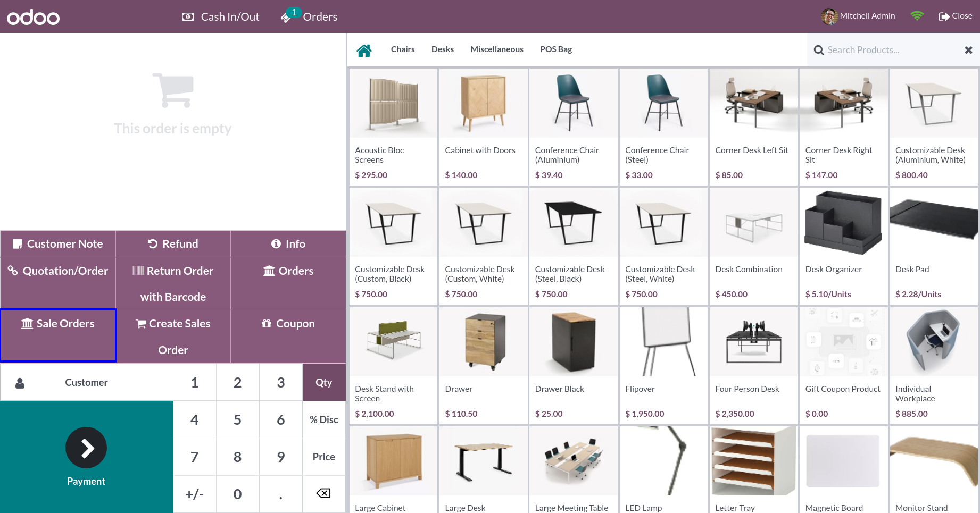Apply a Coupon
The width and height of the screenshot is (980, 513).
click(288, 337)
